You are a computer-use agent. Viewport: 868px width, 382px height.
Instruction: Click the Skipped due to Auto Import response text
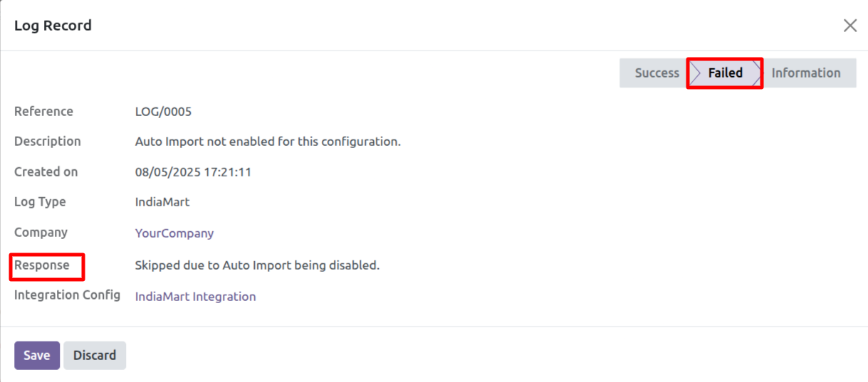coord(257,265)
